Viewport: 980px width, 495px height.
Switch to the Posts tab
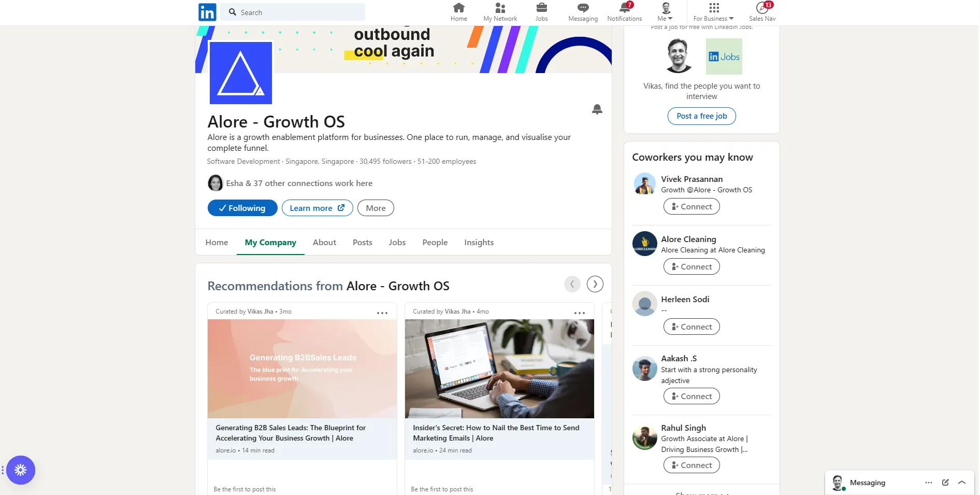[x=362, y=242]
